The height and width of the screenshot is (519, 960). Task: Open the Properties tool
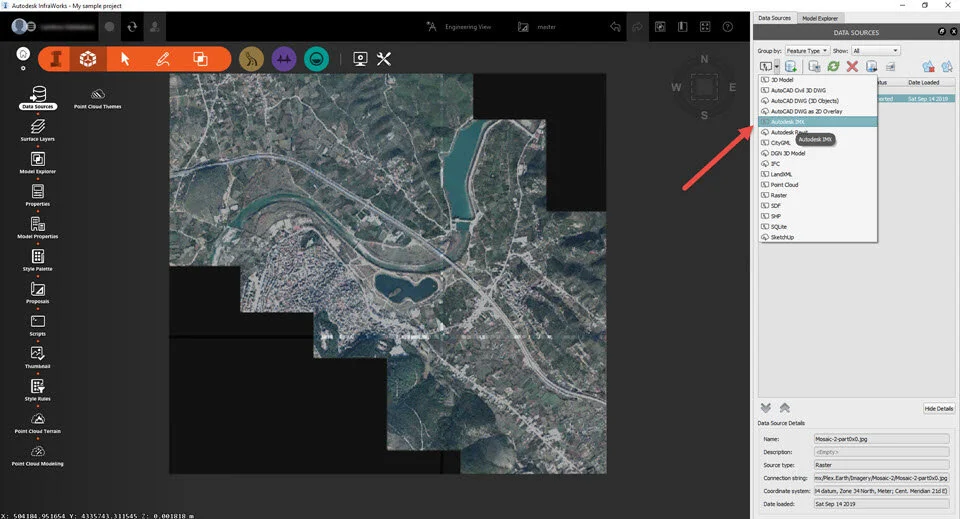point(37,195)
